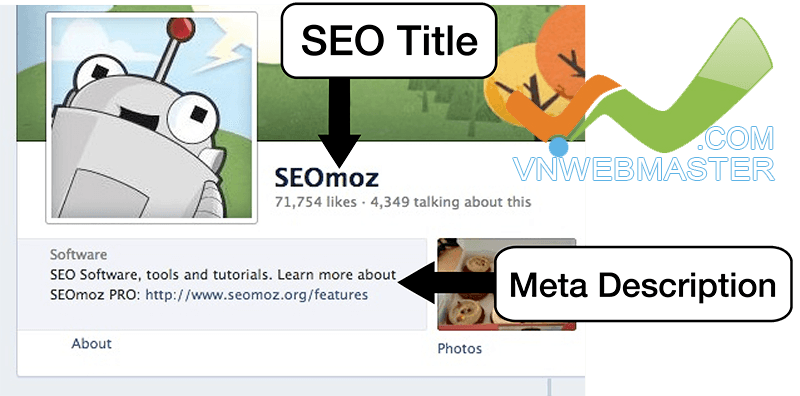Click the Software category label
The height and width of the screenshot is (396, 800).
click(79, 255)
